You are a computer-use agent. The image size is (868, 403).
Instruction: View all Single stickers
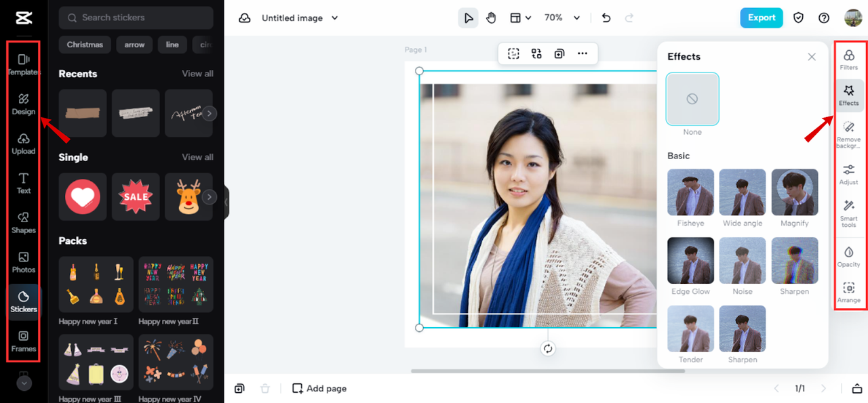click(x=197, y=156)
